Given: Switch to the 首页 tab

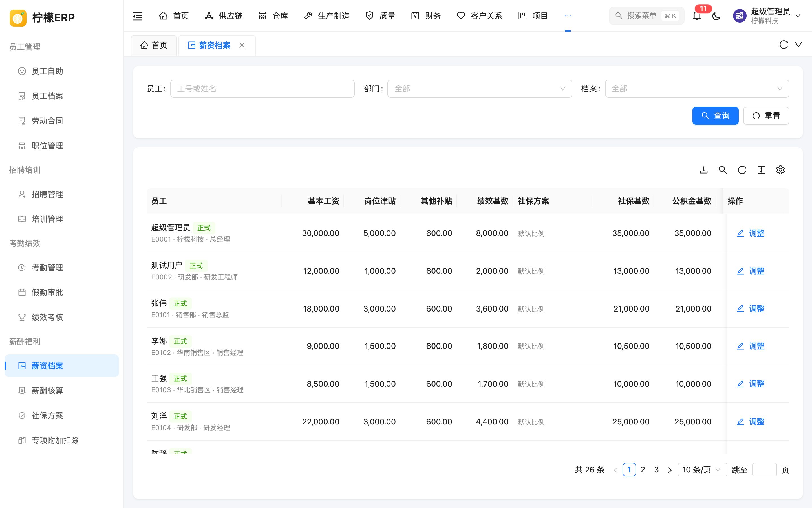Looking at the screenshot, I should pyautogui.click(x=154, y=45).
